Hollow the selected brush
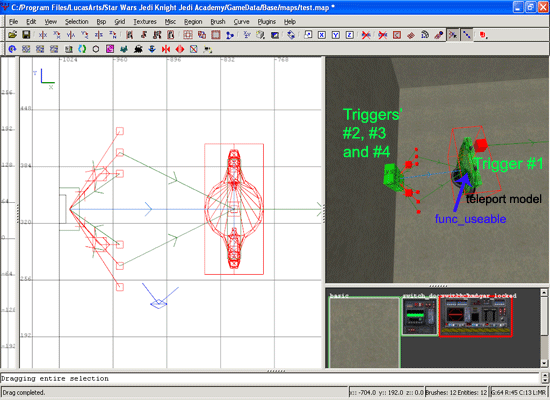550x400 pixels. tap(216, 35)
